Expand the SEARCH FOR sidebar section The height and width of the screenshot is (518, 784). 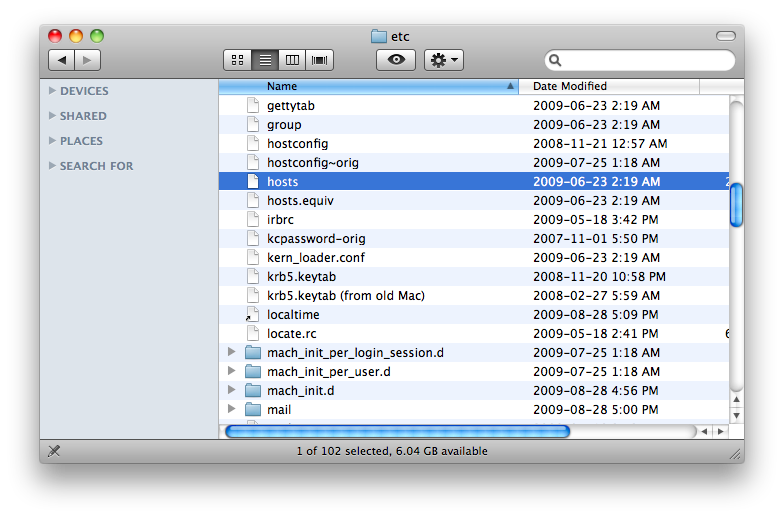tap(52, 166)
